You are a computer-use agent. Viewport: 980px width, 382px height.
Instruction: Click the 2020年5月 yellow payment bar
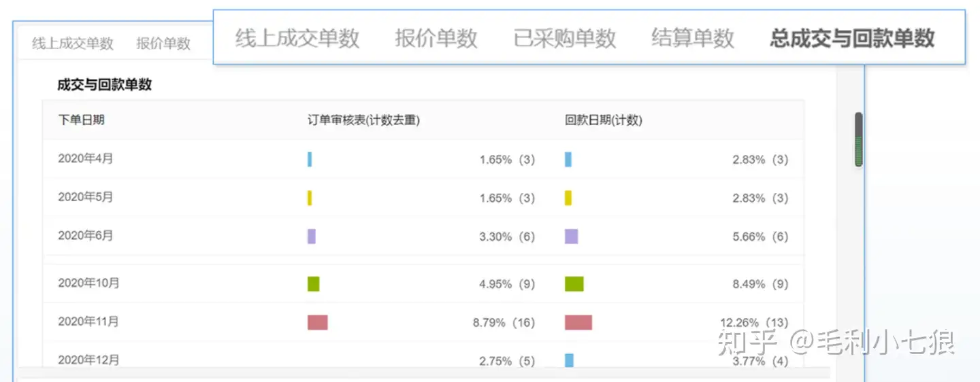(x=568, y=198)
